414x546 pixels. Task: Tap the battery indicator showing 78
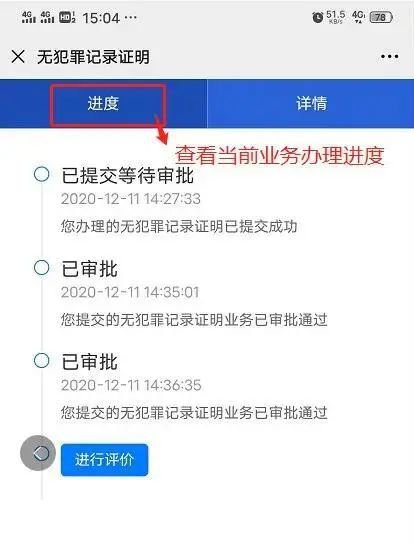click(x=381, y=17)
